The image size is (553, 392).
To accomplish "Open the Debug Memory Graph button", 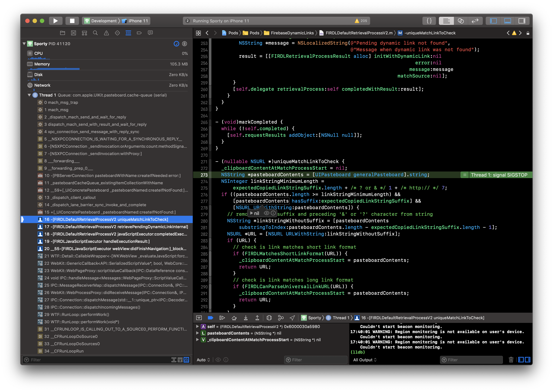I will tap(281, 318).
